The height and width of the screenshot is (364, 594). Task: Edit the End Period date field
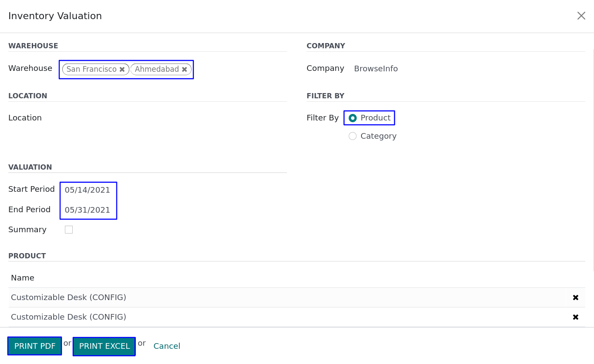[88, 210]
